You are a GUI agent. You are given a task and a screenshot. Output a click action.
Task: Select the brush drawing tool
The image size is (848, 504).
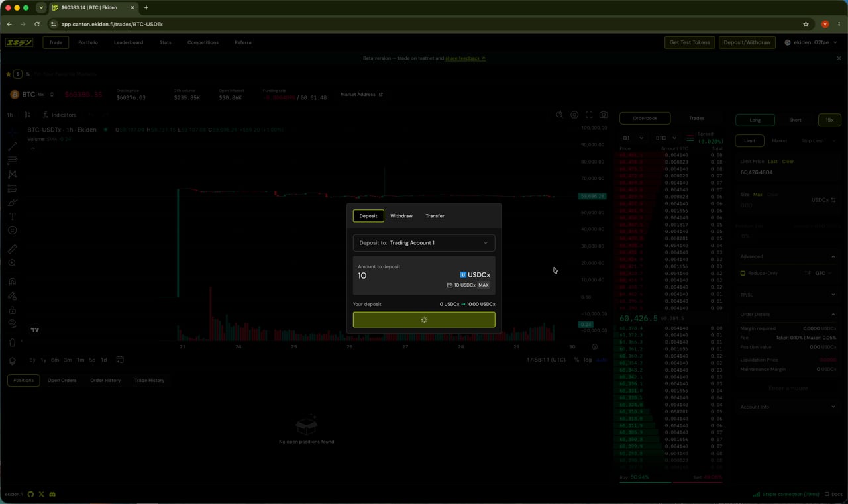click(12, 203)
